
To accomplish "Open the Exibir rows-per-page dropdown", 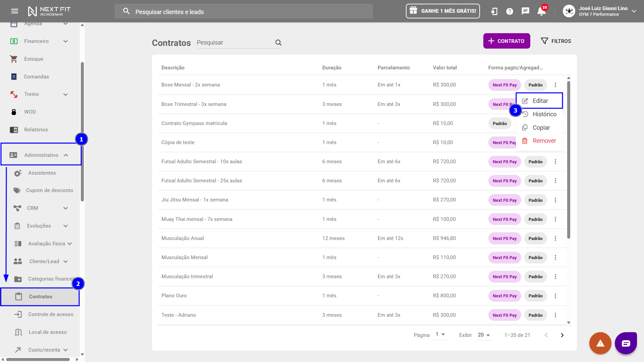I will tap(483, 335).
